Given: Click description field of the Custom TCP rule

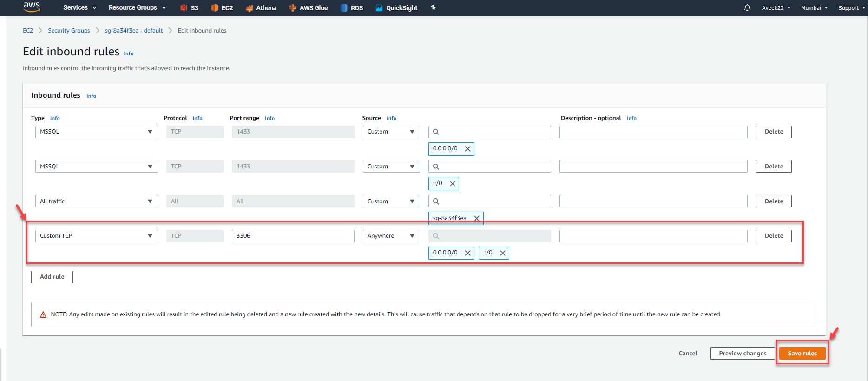Looking at the screenshot, I should (x=653, y=236).
